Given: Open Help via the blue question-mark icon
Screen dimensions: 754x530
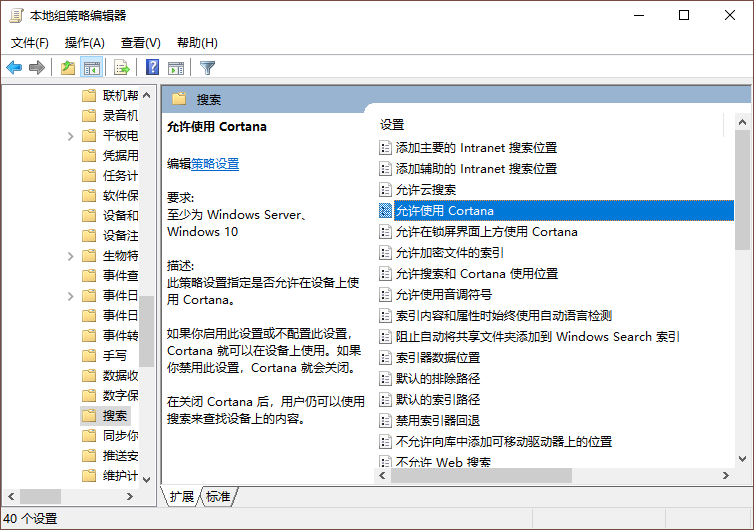Looking at the screenshot, I should click(152, 68).
